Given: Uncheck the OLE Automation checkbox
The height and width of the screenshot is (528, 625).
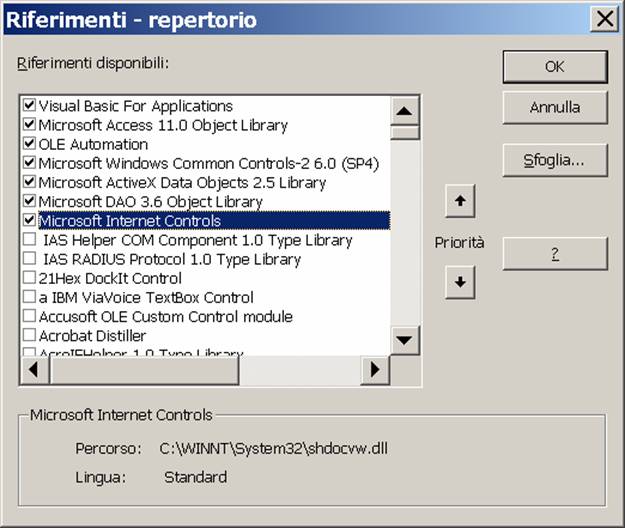Looking at the screenshot, I should (29, 144).
